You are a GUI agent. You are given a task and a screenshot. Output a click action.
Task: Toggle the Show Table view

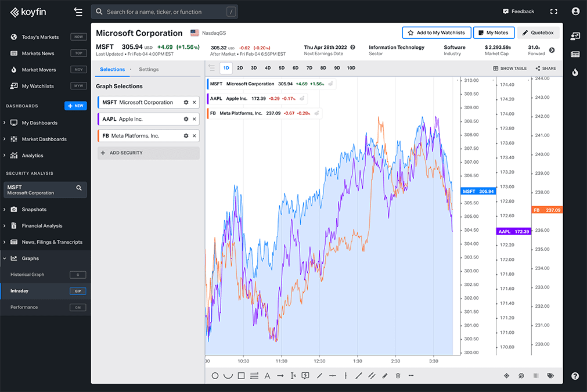510,69
